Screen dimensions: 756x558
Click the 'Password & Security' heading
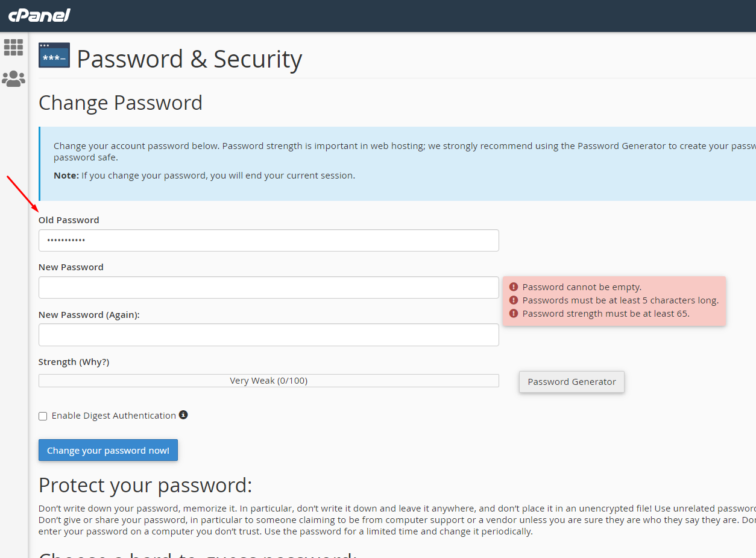[x=189, y=59]
